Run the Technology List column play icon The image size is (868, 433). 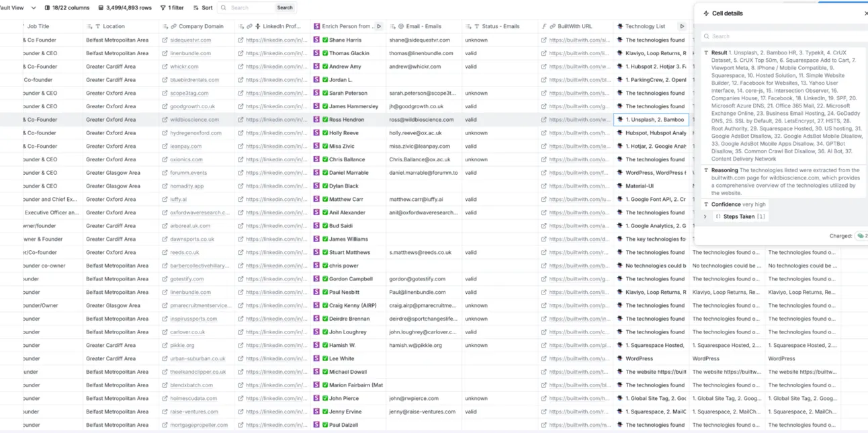[682, 26]
